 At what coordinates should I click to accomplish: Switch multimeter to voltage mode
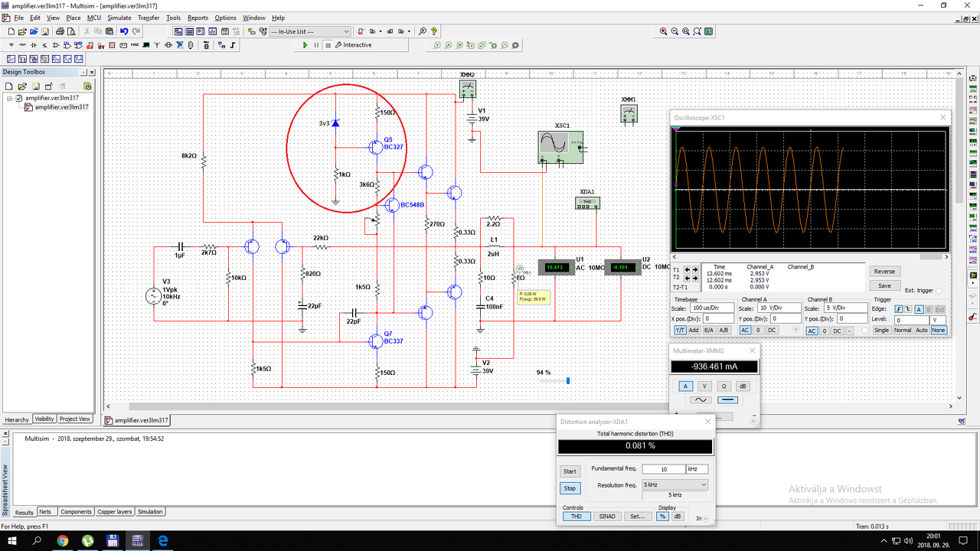[704, 386]
